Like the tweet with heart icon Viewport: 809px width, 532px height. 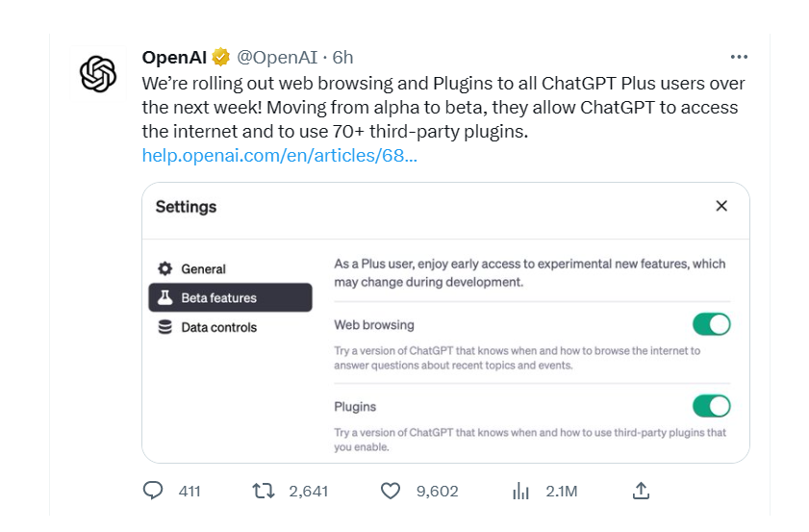tap(390, 491)
